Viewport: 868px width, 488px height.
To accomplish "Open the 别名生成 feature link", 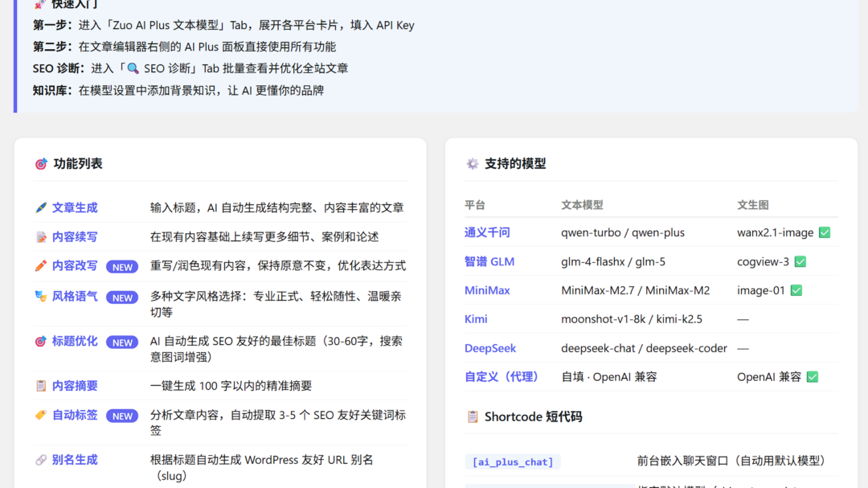I will (75, 460).
